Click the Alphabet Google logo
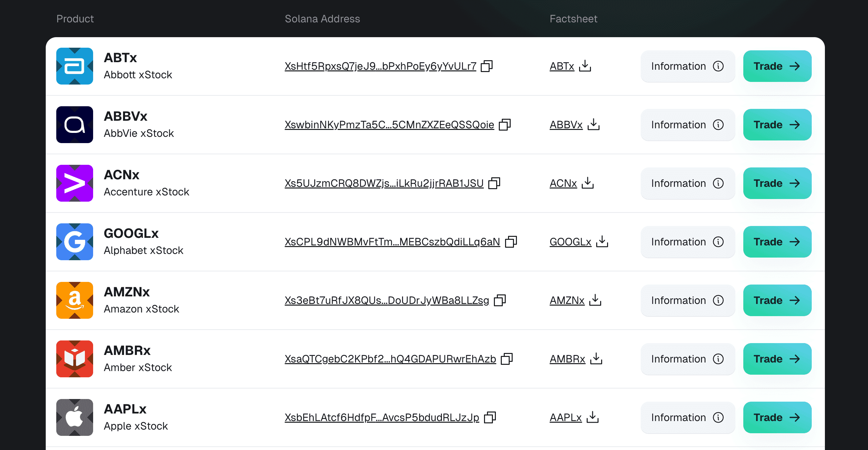The height and width of the screenshot is (450, 868). pyautogui.click(x=74, y=242)
